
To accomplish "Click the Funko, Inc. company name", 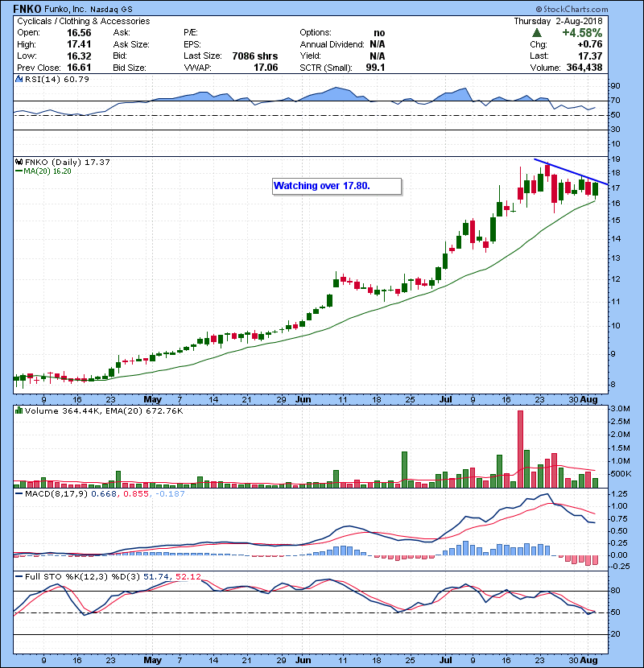I will 65,10.
